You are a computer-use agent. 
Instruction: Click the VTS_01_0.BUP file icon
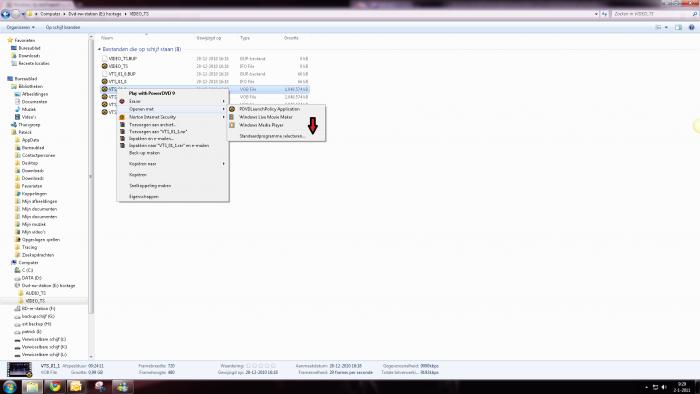coord(104,74)
